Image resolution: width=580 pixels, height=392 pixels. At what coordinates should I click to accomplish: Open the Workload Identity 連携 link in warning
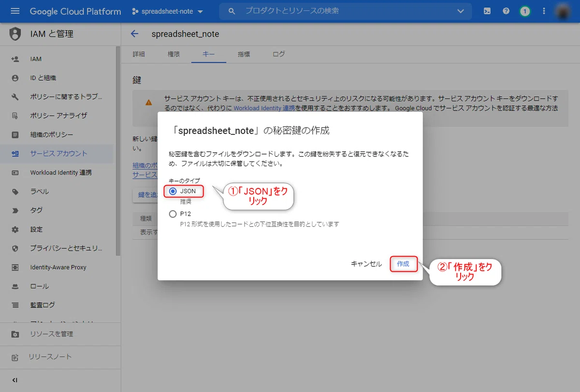pyautogui.click(x=264, y=108)
